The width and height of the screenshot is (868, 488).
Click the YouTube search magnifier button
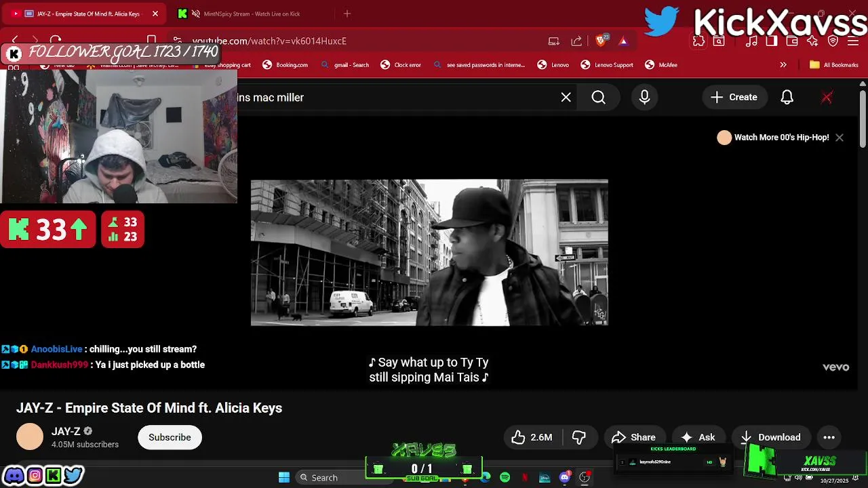click(x=598, y=98)
